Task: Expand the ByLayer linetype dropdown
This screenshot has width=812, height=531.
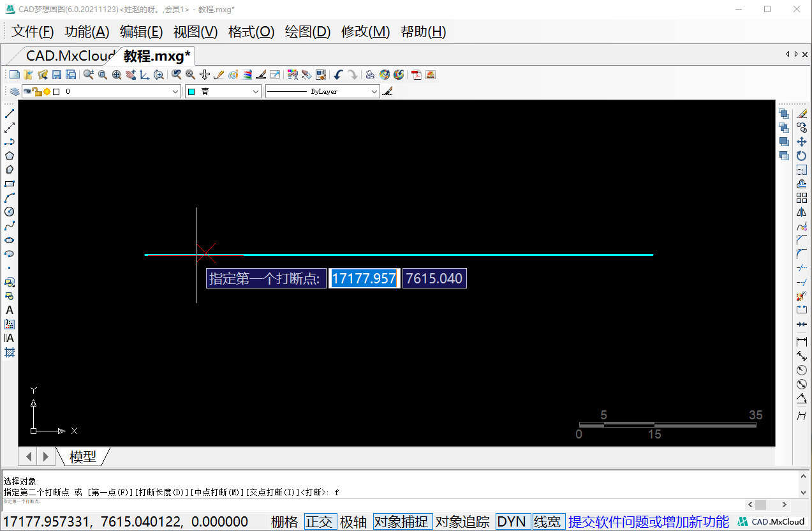Action: tap(374, 92)
